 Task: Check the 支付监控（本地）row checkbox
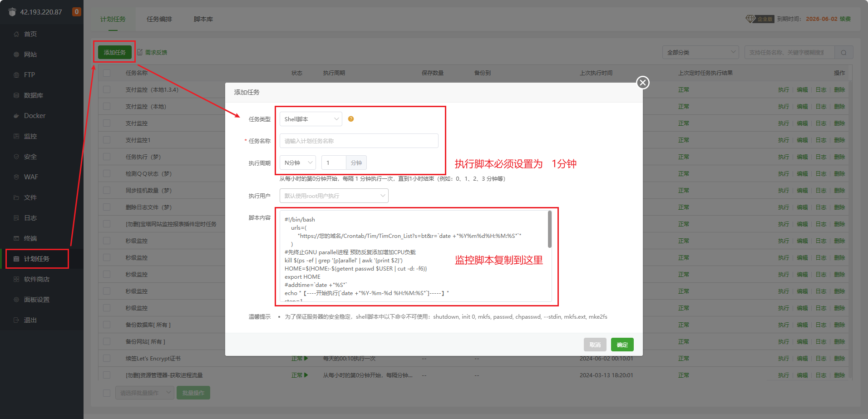(x=107, y=107)
